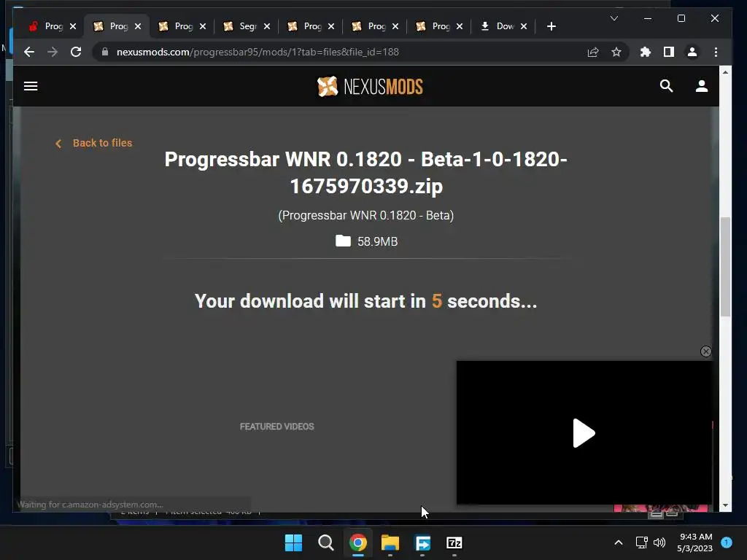747x560 pixels.
Task: Bookmark this page with star icon
Action: [616, 52]
